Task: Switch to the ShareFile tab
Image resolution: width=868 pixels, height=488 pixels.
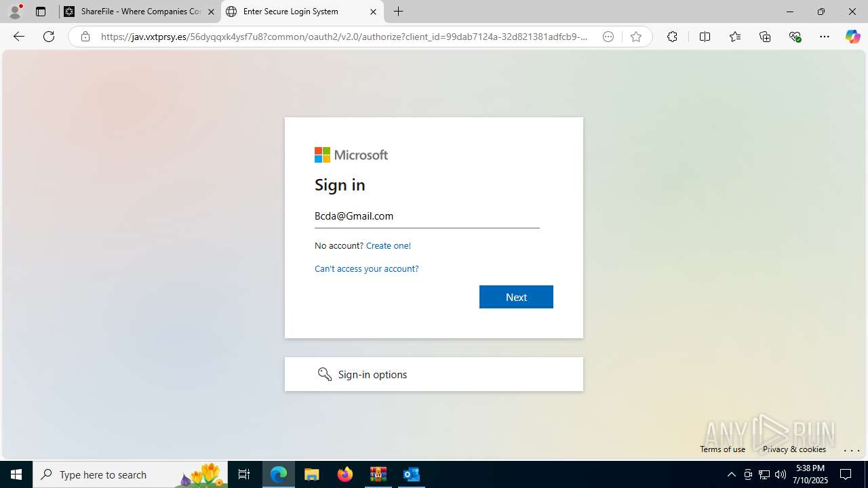Action: [x=140, y=12]
